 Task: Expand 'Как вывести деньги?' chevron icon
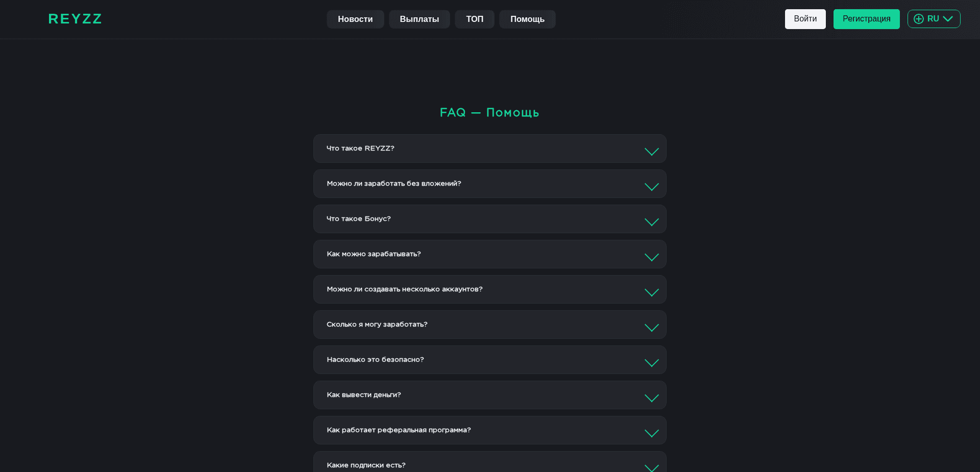coord(651,398)
